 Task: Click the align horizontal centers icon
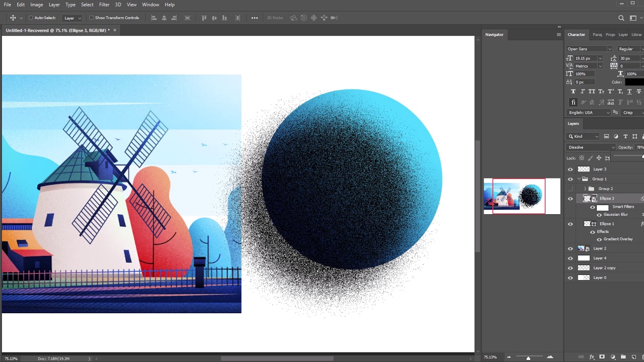pyautogui.click(x=164, y=18)
